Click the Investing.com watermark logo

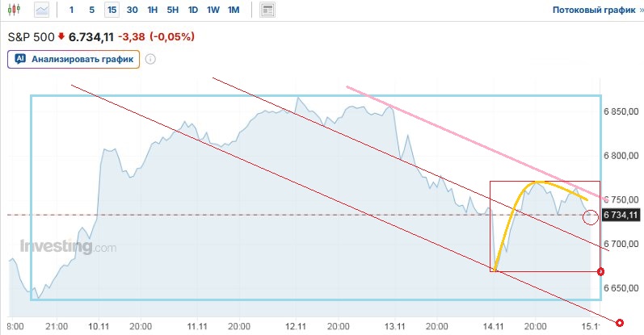click(68, 247)
